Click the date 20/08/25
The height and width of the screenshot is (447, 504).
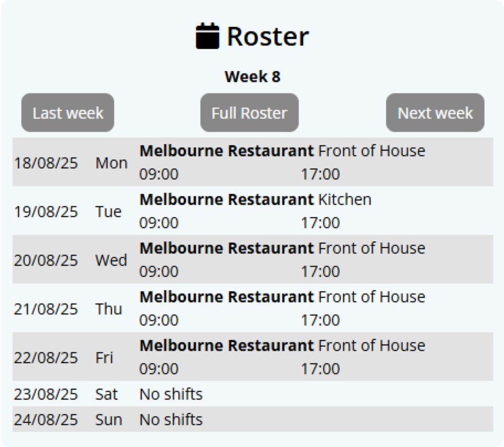tap(46, 260)
